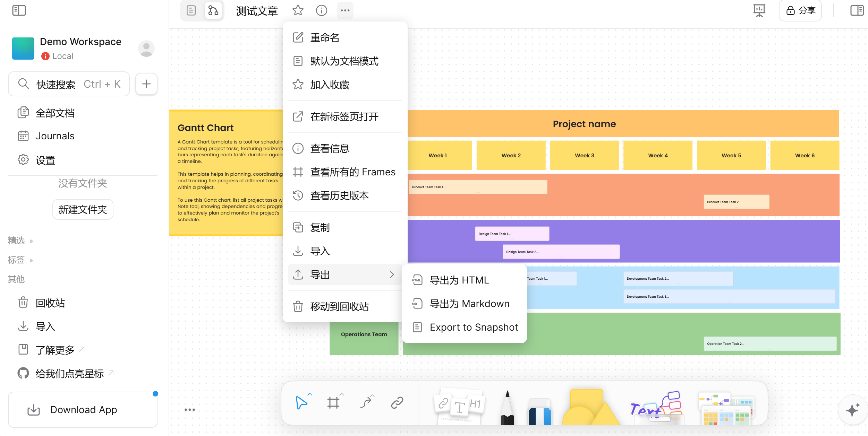Viewport: 868px width, 436px height.
Task: Switch to edgeless whiteboard mode icon
Action: point(213,10)
